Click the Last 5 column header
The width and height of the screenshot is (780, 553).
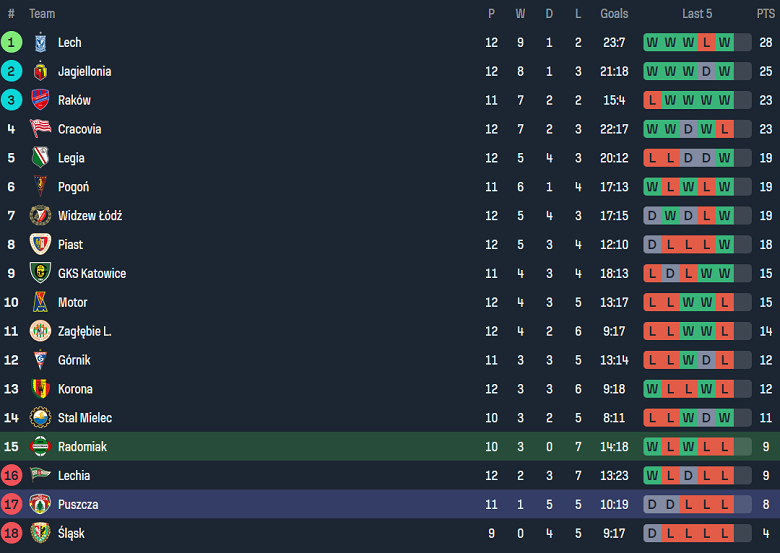(697, 14)
